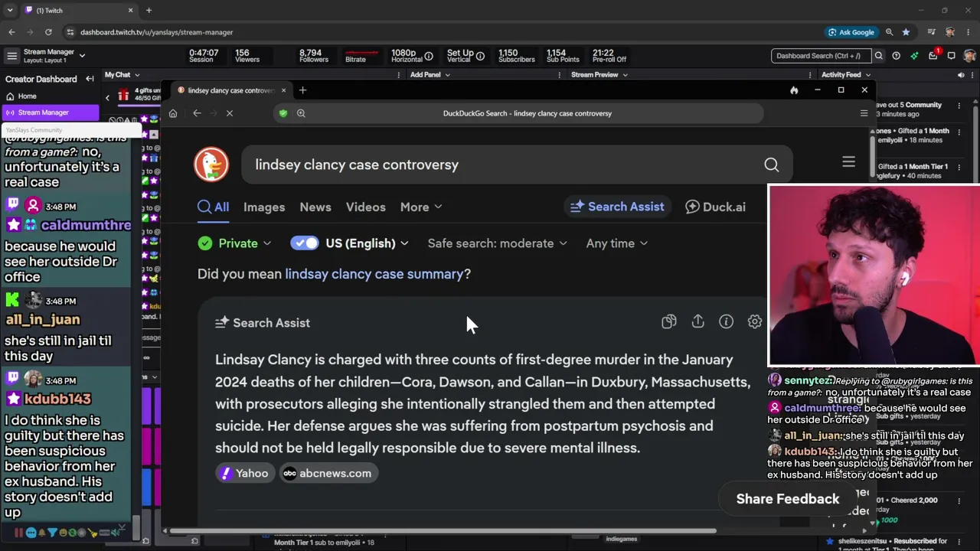980x551 pixels.
Task: Switch to News search tab
Action: (x=315, y=207)
